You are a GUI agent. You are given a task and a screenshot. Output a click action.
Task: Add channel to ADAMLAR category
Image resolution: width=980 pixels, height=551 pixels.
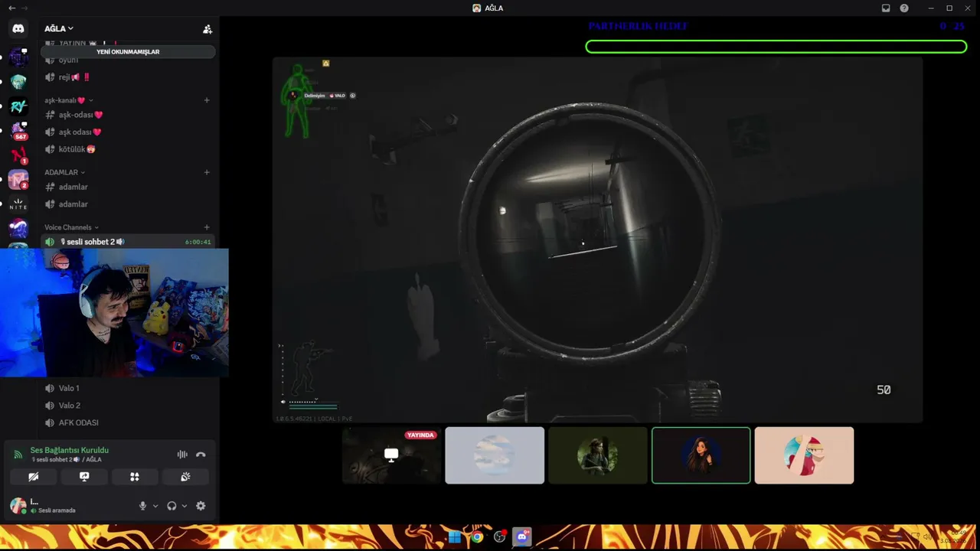pyautogui.click(x=207, y=172)
